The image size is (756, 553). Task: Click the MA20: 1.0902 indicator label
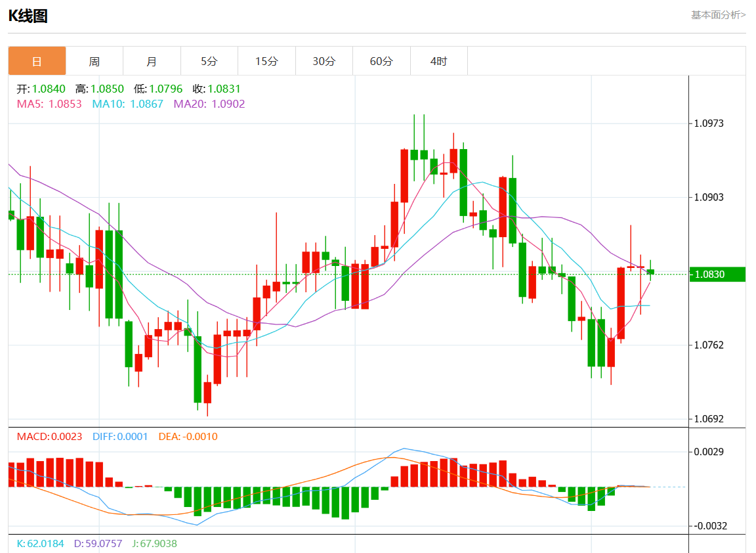[x=209, y=104]
